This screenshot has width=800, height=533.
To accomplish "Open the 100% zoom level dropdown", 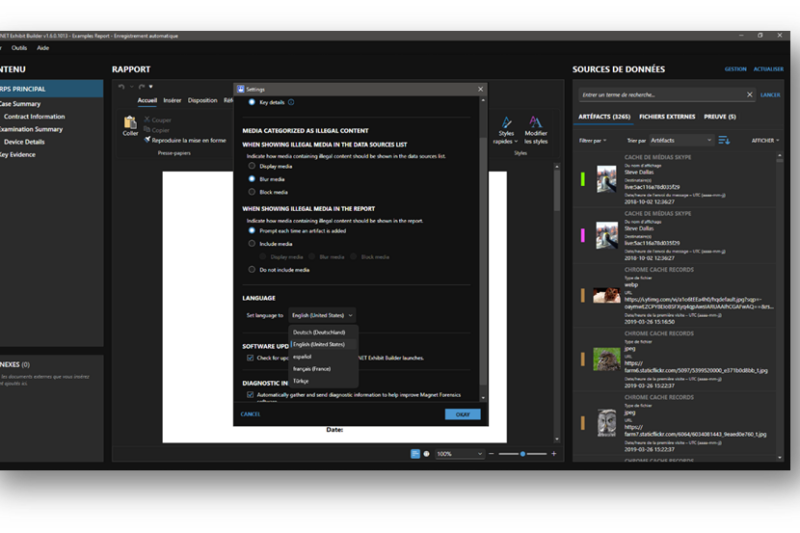I will pyautogui.click(x=459, y=453).
